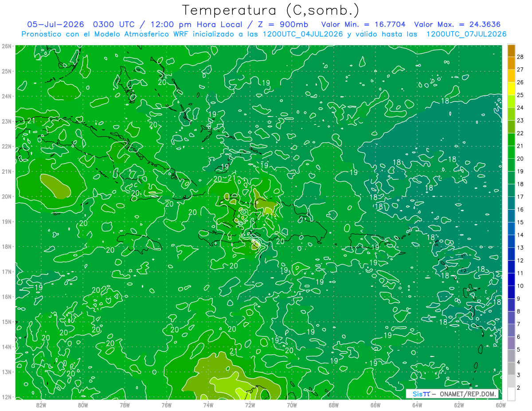
Task: Click "Valor Min. = 16.7704" text
Action: (364, 24)
